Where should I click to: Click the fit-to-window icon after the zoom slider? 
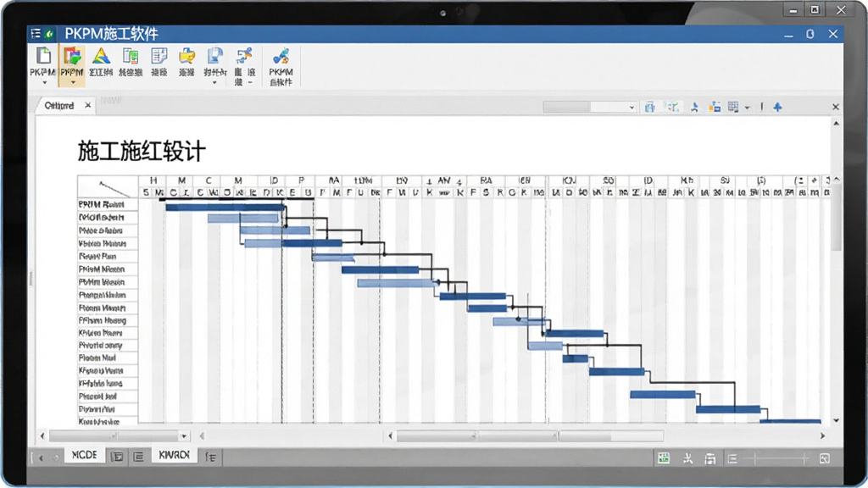[824, 458]
